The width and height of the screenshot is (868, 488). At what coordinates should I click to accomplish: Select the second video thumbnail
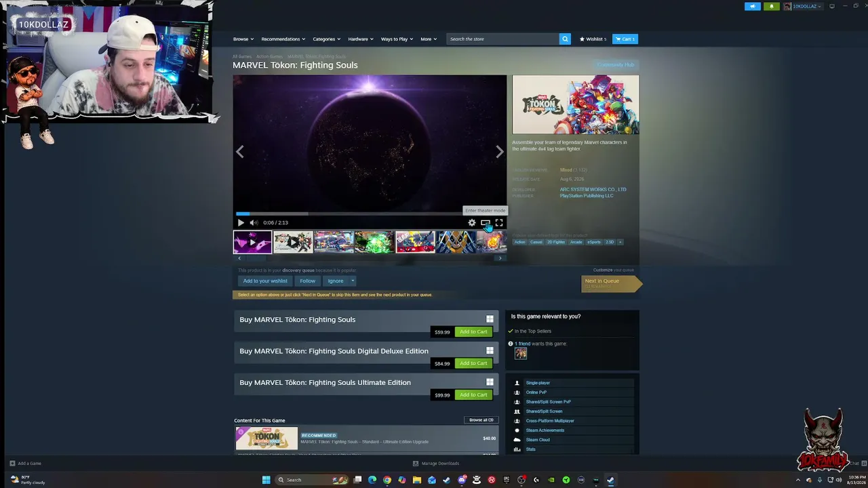click(x=293, y=242)
